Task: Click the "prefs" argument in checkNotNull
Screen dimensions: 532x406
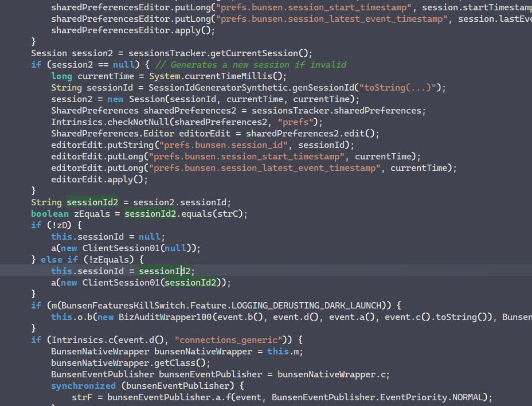Action: click(x=295, y=122)
